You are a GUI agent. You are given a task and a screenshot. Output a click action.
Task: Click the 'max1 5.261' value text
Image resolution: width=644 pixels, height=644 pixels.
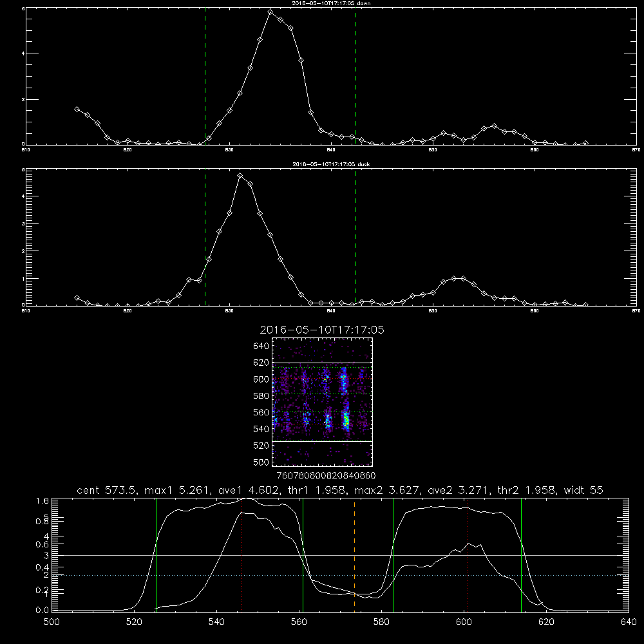point(176,490)
